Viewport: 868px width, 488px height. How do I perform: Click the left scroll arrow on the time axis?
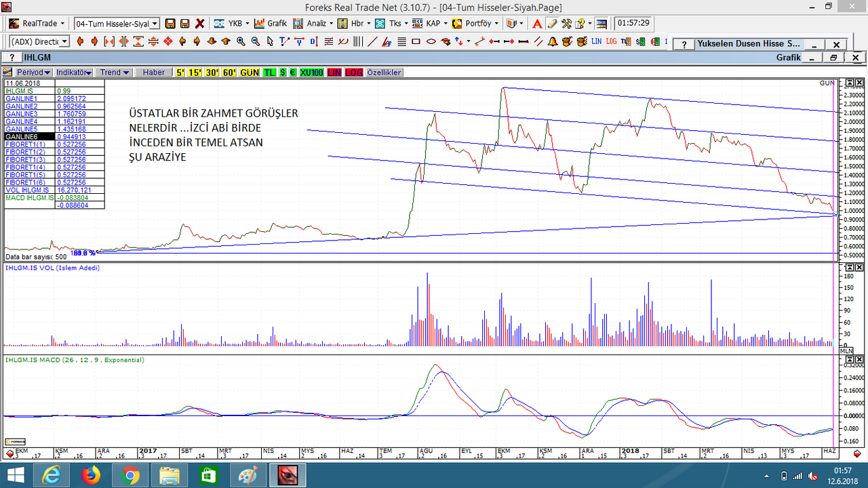(x=9, y=453)
